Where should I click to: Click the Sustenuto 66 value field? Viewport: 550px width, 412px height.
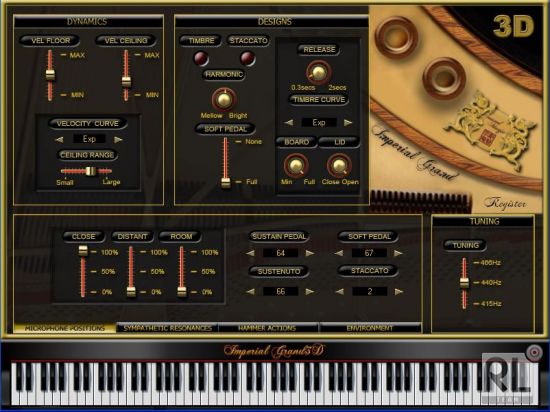point(280,291)
